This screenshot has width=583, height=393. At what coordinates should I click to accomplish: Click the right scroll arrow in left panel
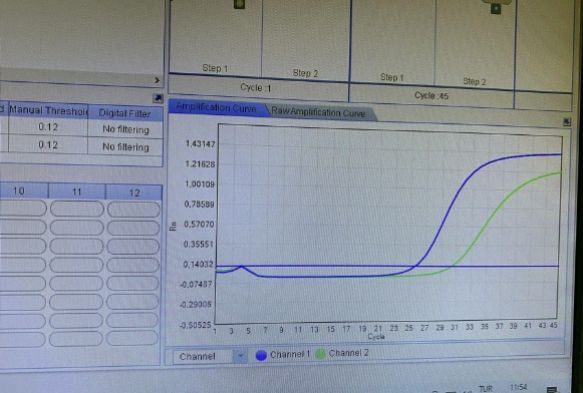click(157, 80)
